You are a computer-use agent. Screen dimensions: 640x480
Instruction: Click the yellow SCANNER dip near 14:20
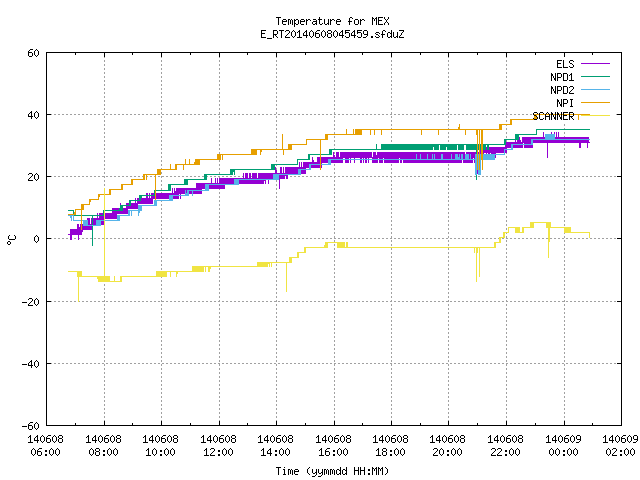tap(287, 278)
